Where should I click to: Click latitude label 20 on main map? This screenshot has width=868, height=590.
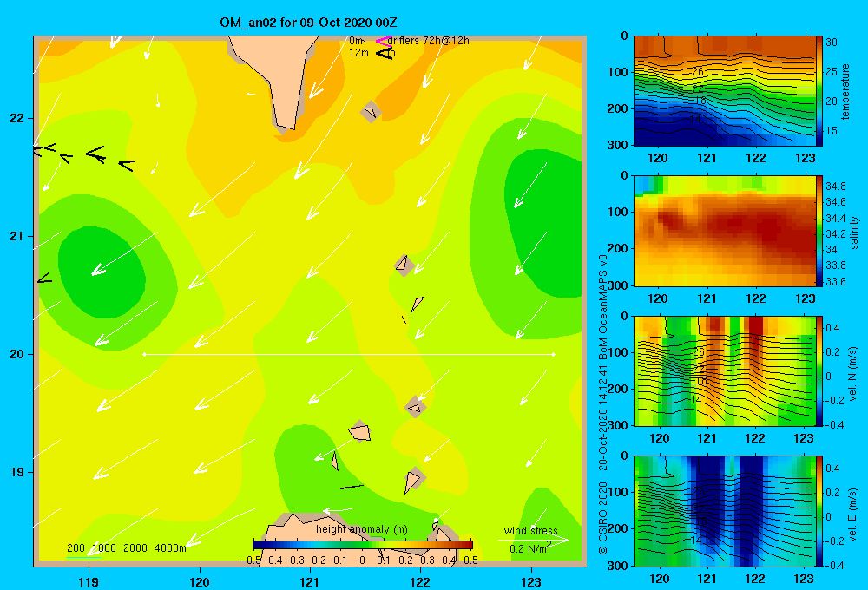[x=17, y=354]
